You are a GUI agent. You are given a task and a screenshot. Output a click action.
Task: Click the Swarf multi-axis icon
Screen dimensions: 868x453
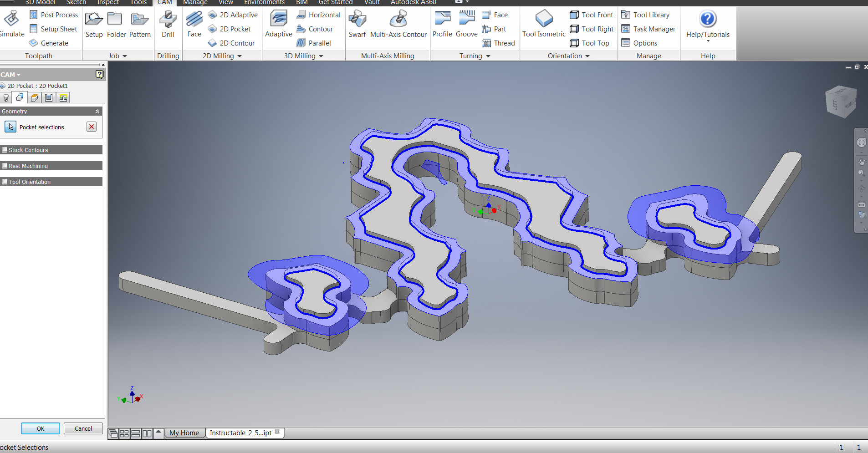coord(357,19)
